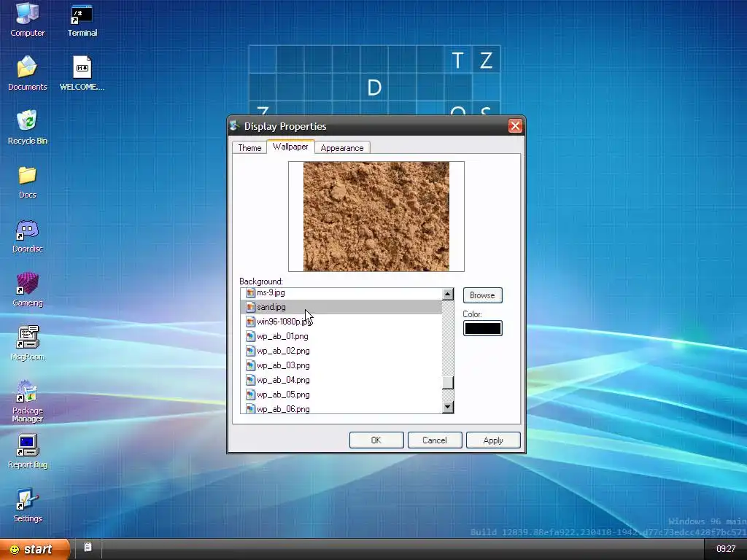747x560 pixels.
Task: Click the sand.jpg file icon
Action: 250,307
